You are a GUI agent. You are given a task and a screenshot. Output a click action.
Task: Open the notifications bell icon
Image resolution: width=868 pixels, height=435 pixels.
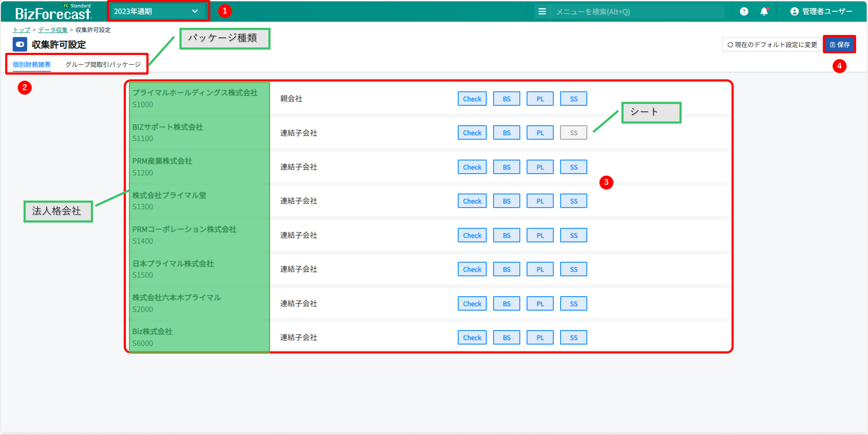tap(764, 11)
